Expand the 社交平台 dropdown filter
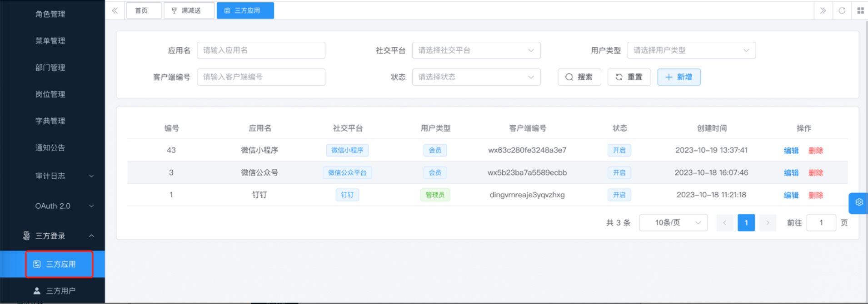 point(476,50)
